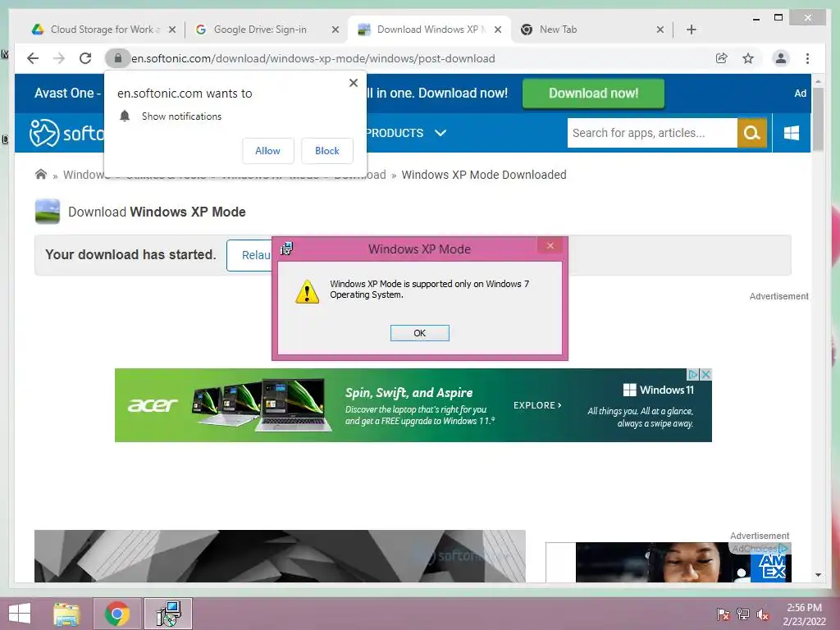Click the installer icon in the taskbar
Screen dimensions: 840x630
click(x=168, y=614)
